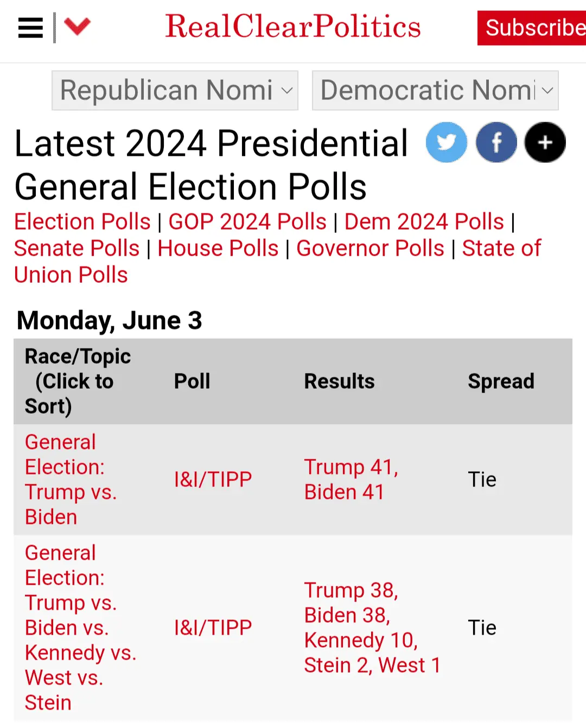Image resolution: width=586 pixels, height=728 pixels.
Task: View the Senate Polls page
Action: pyautogui.click(x=77, y=249)
